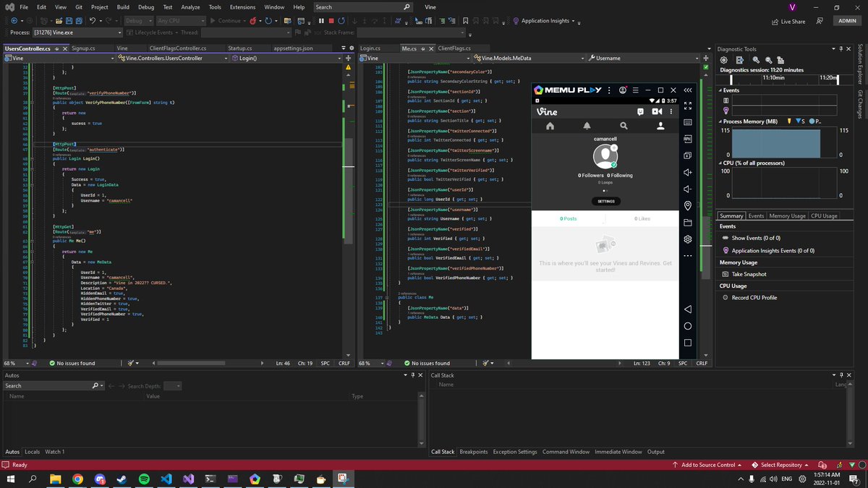The height and width of the screenshot is (488, 868).
Task: Click the Windows Start button
Action: pyautogui.click(x=12, y=479)
